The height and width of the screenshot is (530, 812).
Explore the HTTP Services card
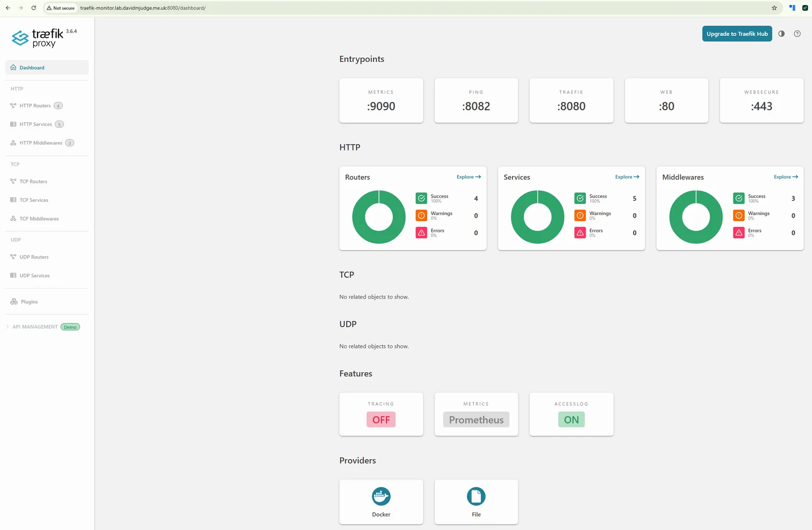627,177
